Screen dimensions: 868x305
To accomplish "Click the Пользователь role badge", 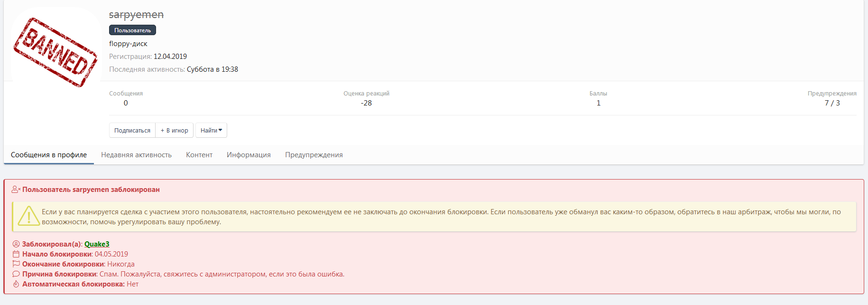I will point(132,30).
